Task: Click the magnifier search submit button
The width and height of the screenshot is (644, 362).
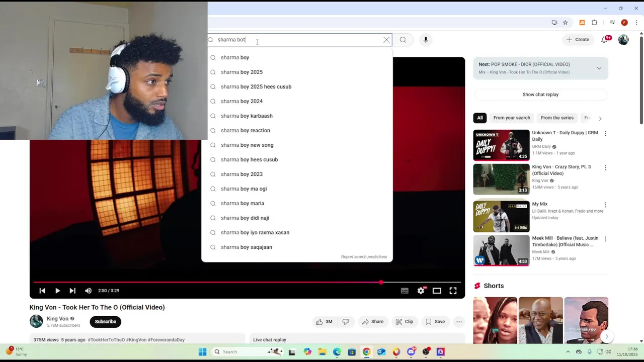Action: coord(403,40)
